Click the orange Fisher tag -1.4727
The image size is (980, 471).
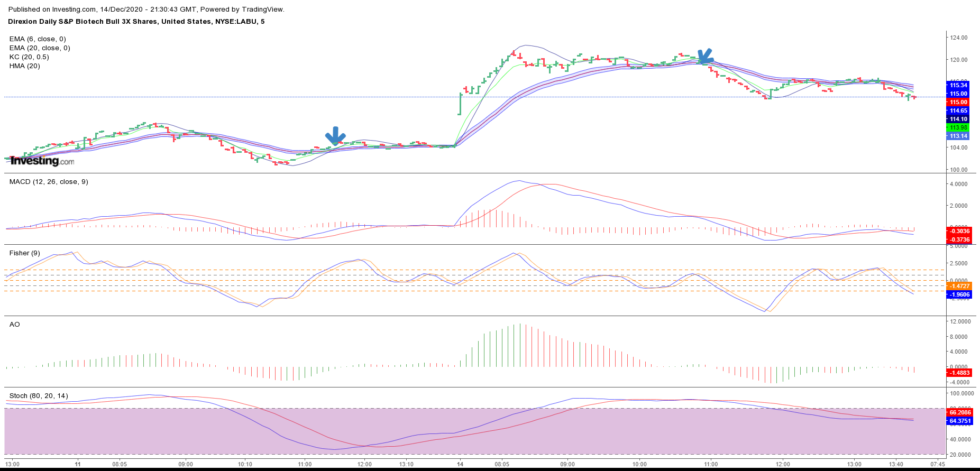tap(959, 286)
